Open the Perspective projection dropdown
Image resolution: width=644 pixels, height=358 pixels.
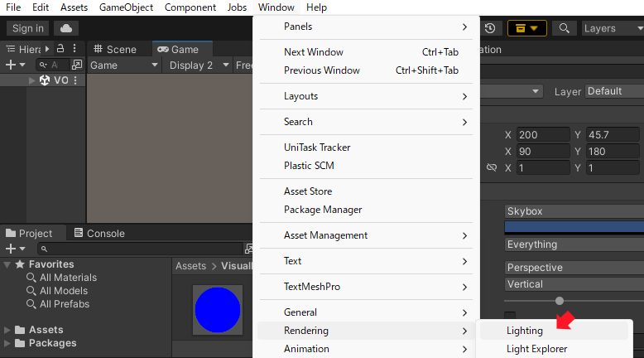tap(574, 268)
